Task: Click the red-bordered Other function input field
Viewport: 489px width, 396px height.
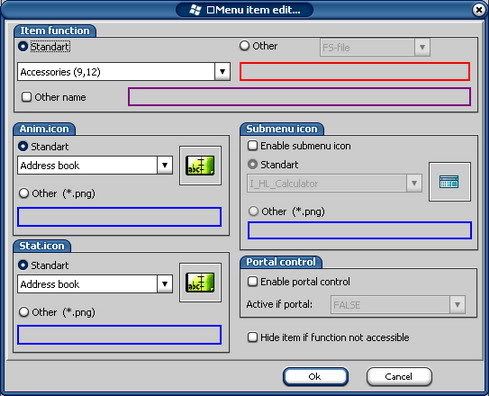Action: pyautogui.click(x=355, y=71)
